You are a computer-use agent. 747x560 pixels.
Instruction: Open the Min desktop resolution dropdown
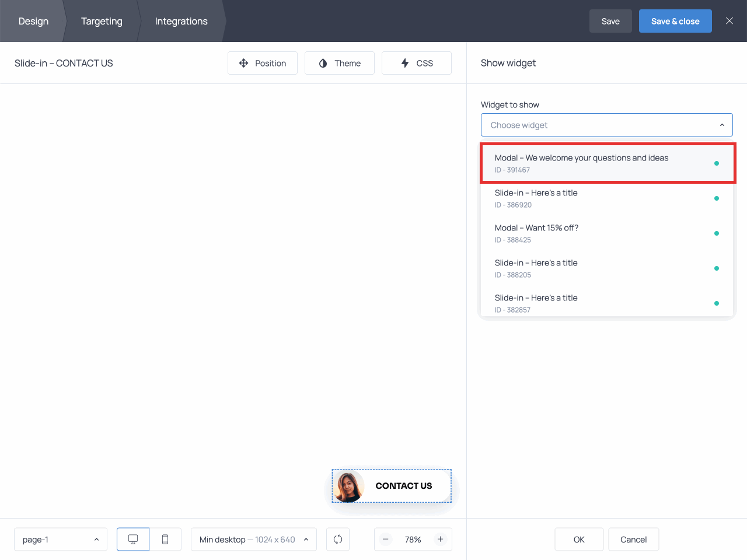[x=253, y=539]
